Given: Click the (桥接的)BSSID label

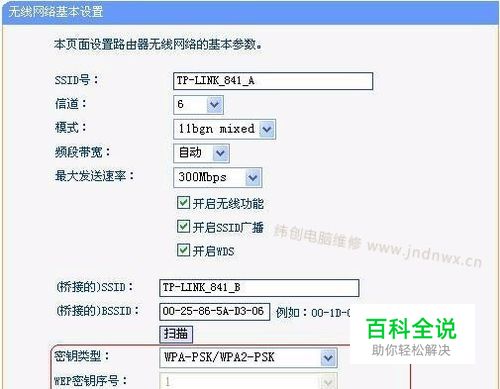Looking at the screenshot, I should (x=97, y=311).
